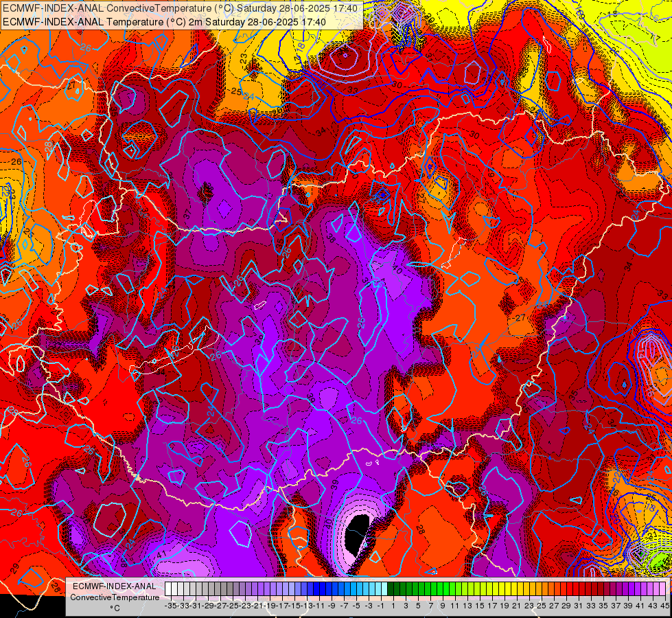
Task: Click the 25 value in the legend scale
Action: [x=542, y=606]
